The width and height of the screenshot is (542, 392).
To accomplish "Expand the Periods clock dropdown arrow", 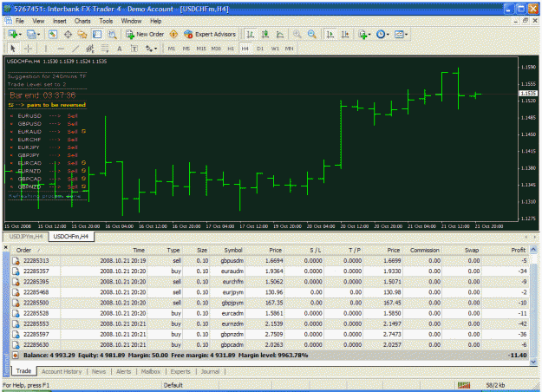I will pyautogui.click(x=388, y=35).
